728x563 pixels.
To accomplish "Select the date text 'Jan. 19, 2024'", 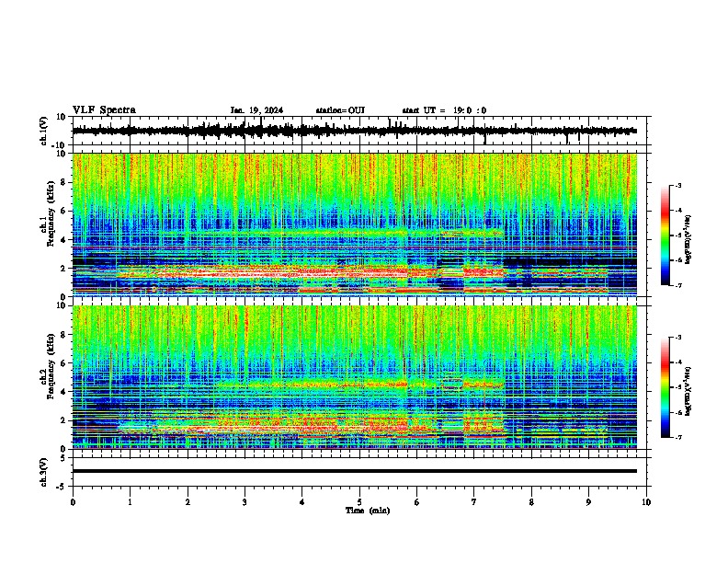I will point(256,110).
